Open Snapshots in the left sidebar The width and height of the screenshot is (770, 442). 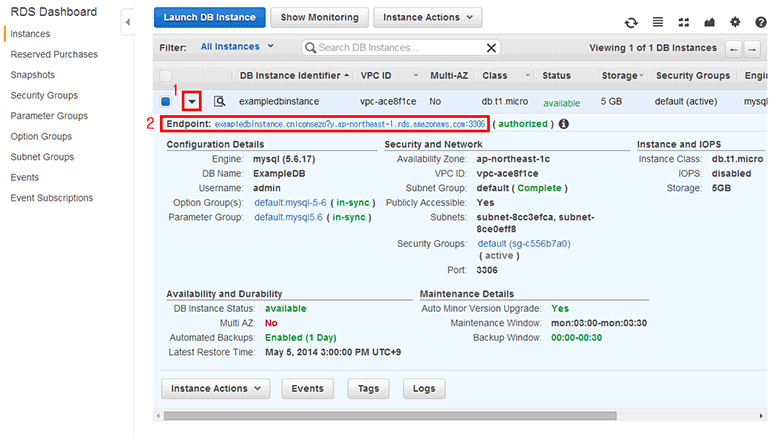pyautogui.click(x=33, y=75)
